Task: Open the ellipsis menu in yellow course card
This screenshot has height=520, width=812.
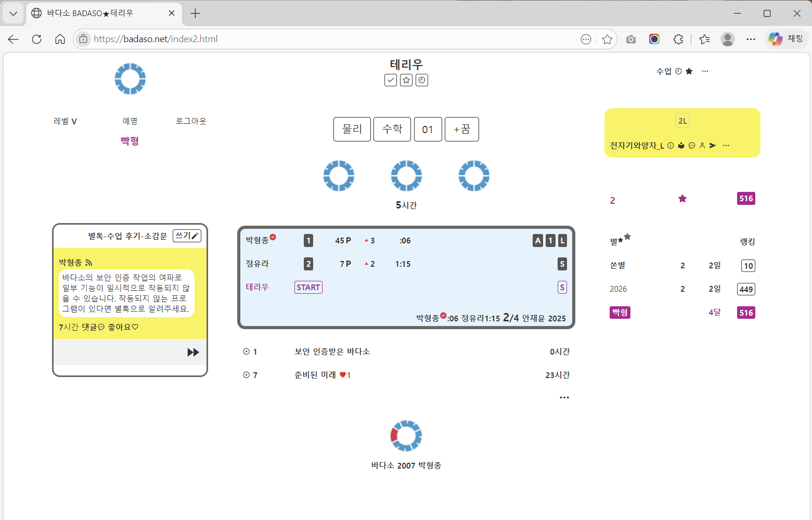Action: pyautogui.click(x=726, y=146)
